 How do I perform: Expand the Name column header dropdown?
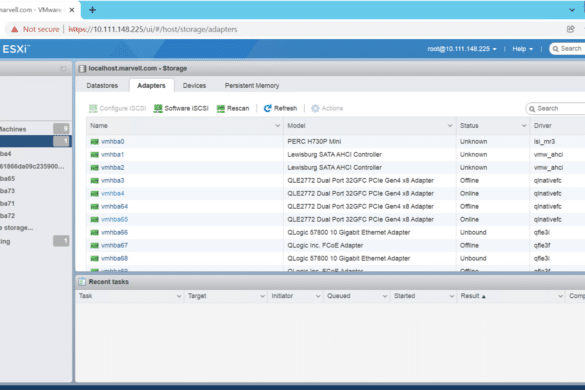(x=278, y=126)
